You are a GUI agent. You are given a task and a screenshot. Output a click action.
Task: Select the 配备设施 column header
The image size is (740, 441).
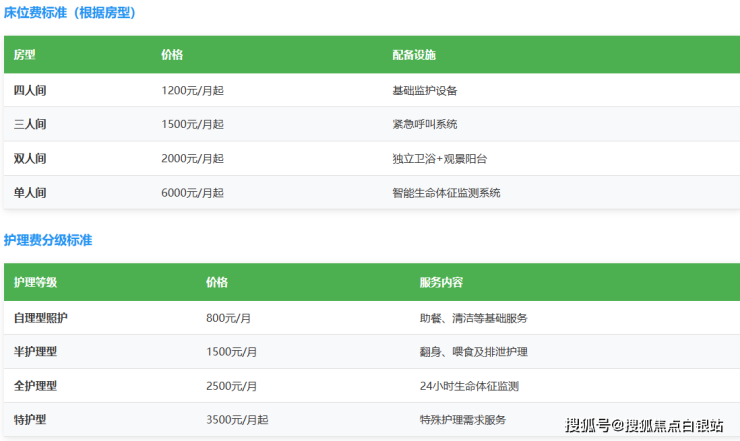(x=414, y=55)
